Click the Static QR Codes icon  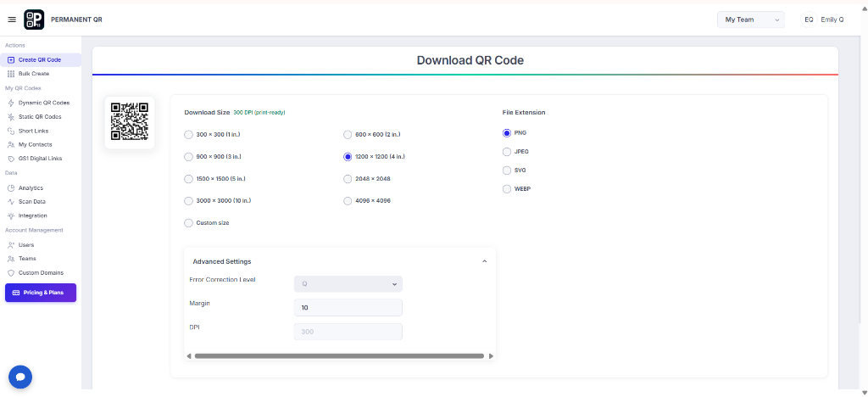[11, 117]
